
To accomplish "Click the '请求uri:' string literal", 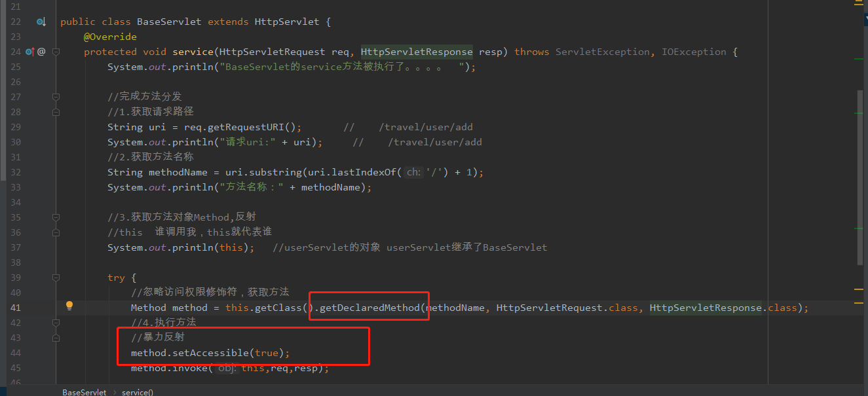I will (x=249, y=142).
